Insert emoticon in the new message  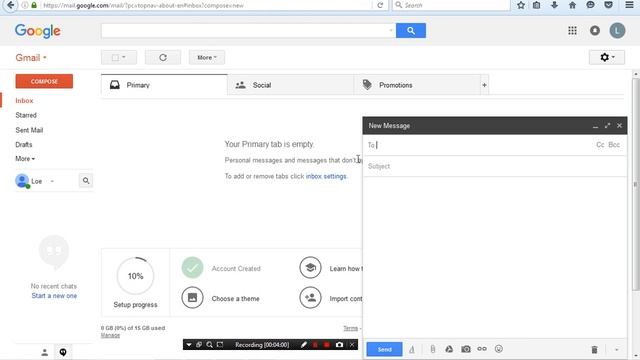(x=499, y=349)
